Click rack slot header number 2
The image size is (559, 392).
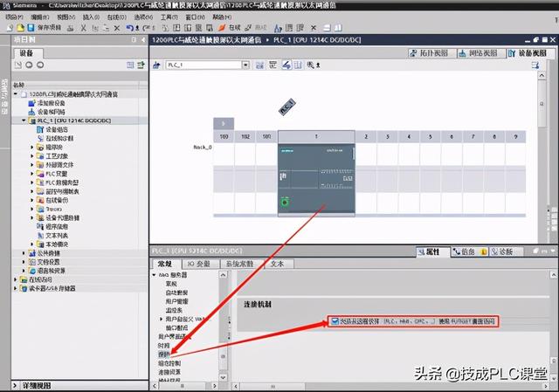[x=366, y=136]
